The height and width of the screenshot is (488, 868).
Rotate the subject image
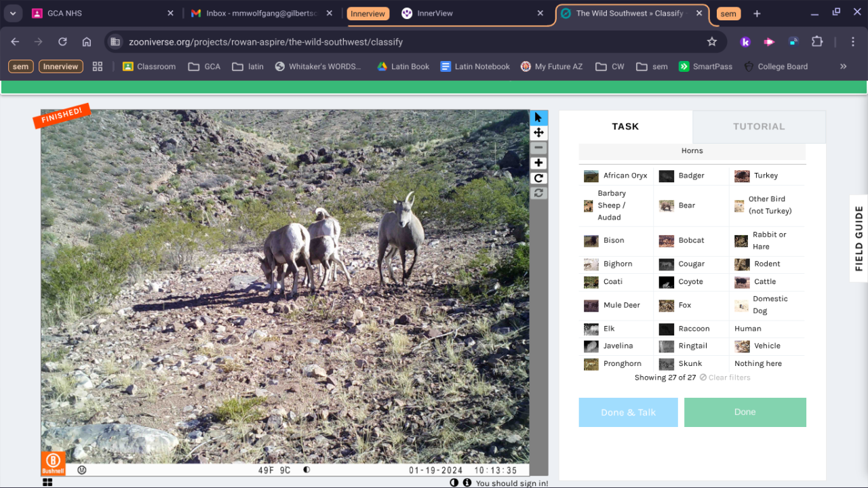point(538,178)
